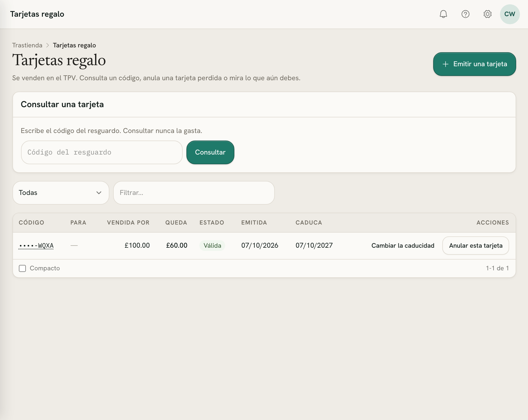The image size is (528, 420).
Task: Sort by the CADUCA column header
Action: [309, 223]
